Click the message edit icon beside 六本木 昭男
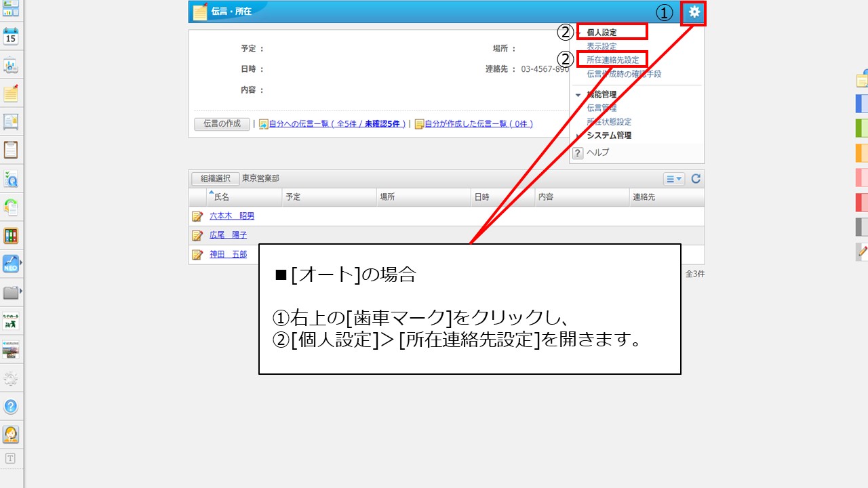Viewport: 868px width, 488px height. (197, 216)
